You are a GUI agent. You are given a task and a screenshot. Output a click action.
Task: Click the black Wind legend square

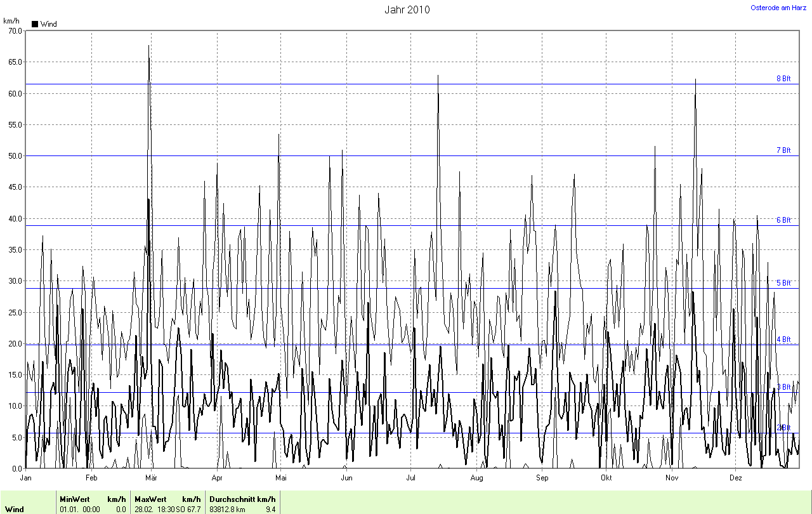pos(35,24)
